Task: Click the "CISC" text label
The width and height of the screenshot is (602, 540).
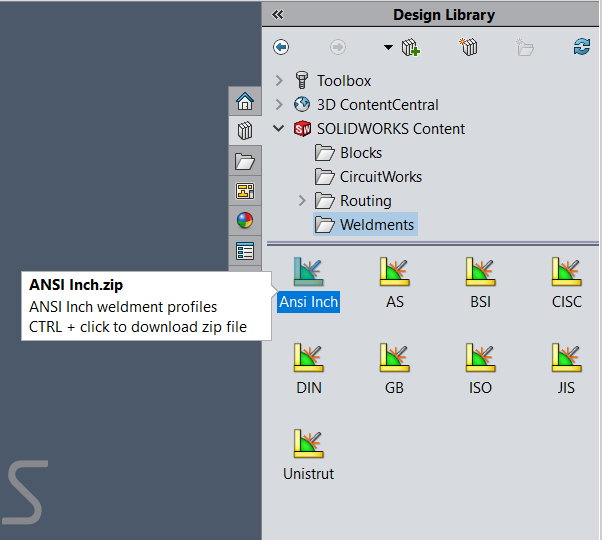Action: [567, 302]
